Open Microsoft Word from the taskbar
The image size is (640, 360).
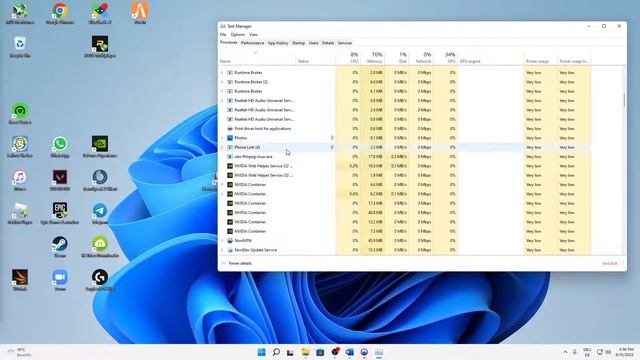point(349,352)
